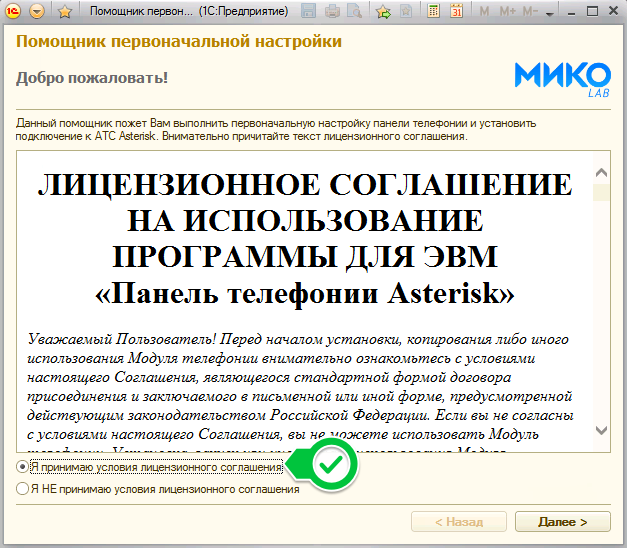The height and width of the screenshot is (548, 627).
Task: Click the window title 'Помощник первон...' text
Action: point(141,11)
